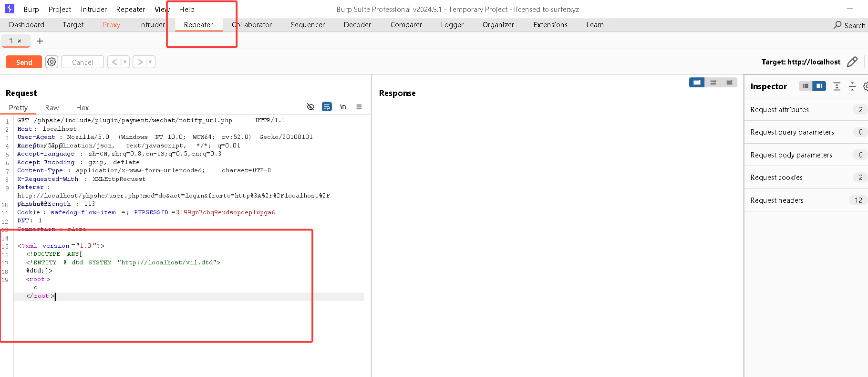Expand Request headers section
Image resolution: width=868 pixels, height=377 pixels.
(806, 200)
